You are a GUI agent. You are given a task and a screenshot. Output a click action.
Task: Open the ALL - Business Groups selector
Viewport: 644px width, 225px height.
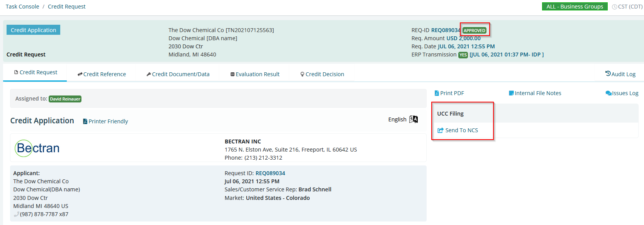(575, 7)
